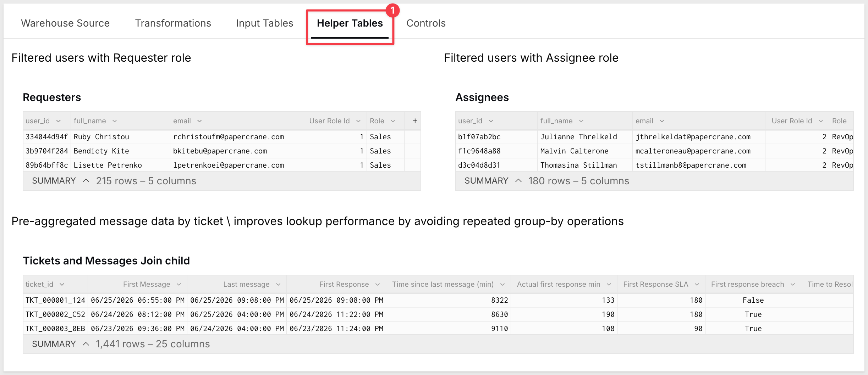Select ticket TKT_000002_C52 cell
Screen dimensions: 868x375
pyautogui.click(x=55, y=314)
